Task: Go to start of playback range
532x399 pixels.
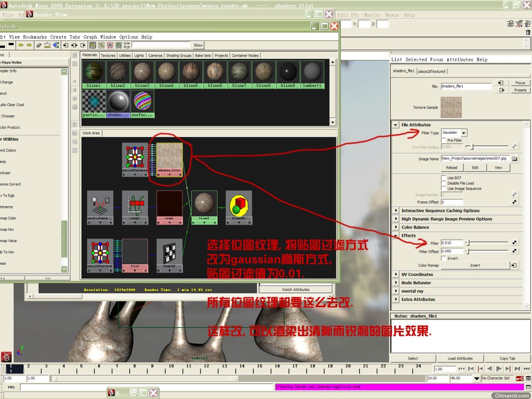Action: pos(461,369)
